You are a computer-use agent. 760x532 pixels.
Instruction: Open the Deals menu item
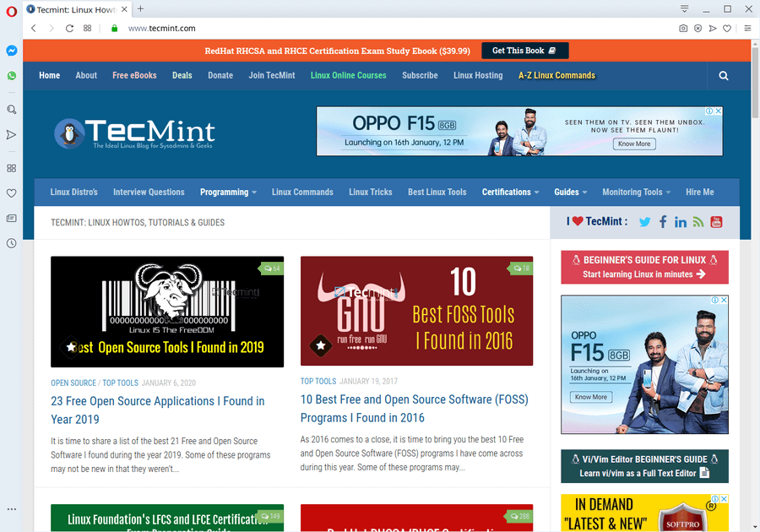(182, 75)
